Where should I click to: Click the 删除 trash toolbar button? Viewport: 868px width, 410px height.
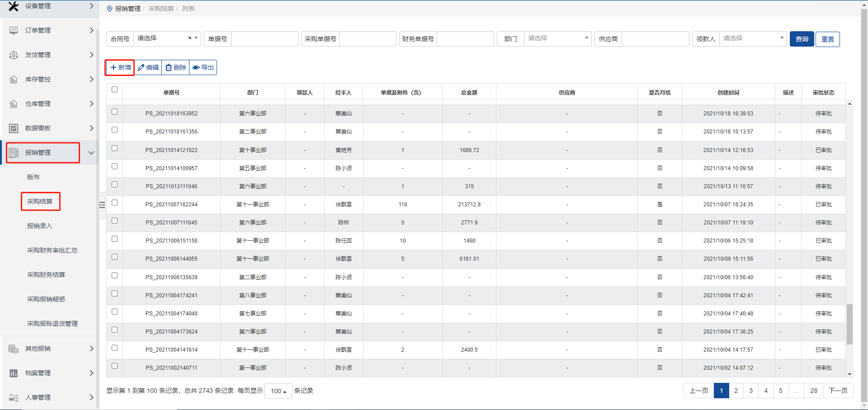(175, 67)
